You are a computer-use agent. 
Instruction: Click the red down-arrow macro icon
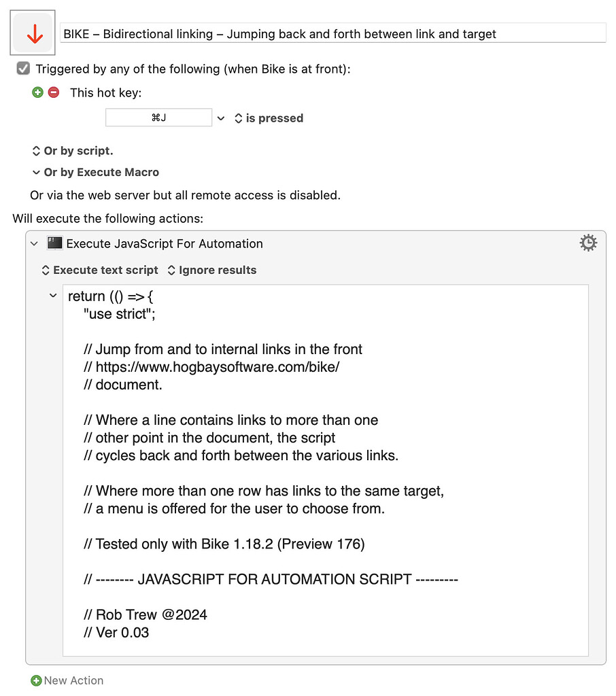(33, 33)
